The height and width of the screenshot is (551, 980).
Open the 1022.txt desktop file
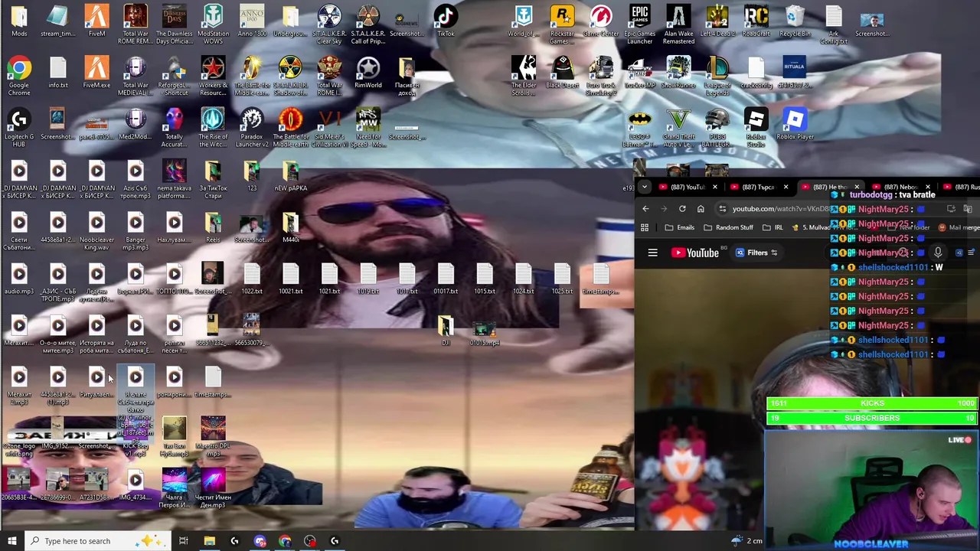pyautogui.click(x=252, y=279)
